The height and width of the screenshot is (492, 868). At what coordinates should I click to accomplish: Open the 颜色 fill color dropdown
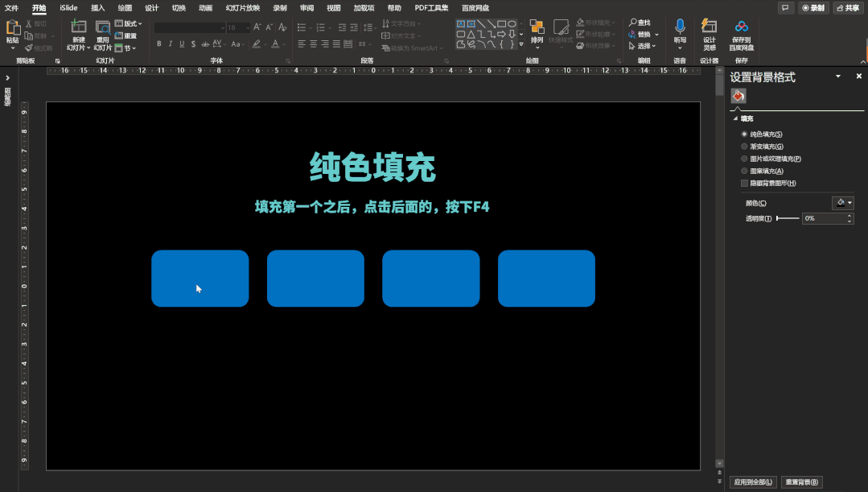(x=842, y=203)
